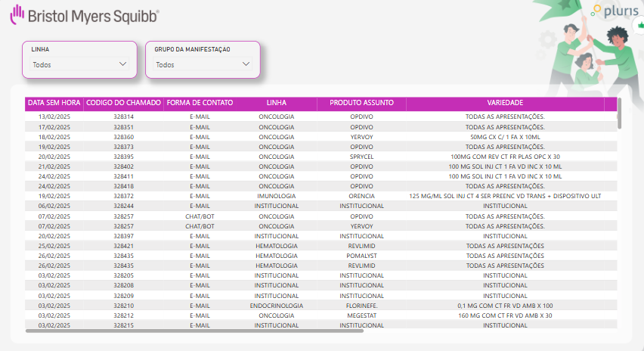The width and height of the screenshot is (644, 351).
Task: Select code cell 328209
Action: tap(124, 296)
